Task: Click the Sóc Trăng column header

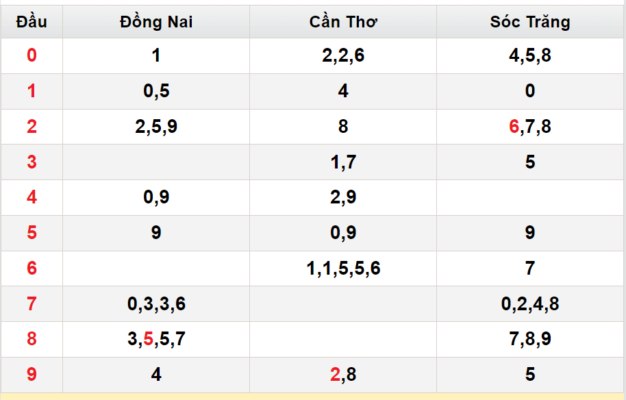Action: click(530, 22)
